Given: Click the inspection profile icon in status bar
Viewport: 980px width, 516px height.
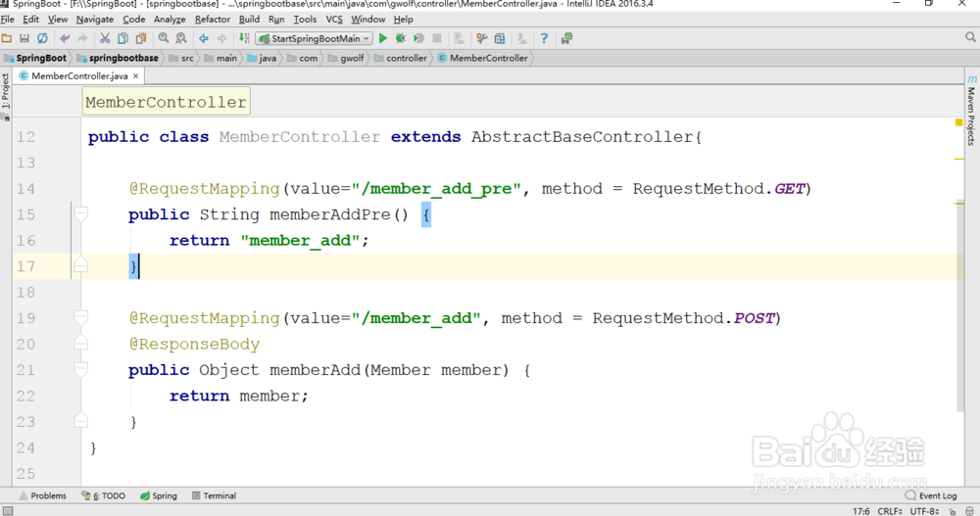Looking at the screenshot, I should tap(969, 512).
